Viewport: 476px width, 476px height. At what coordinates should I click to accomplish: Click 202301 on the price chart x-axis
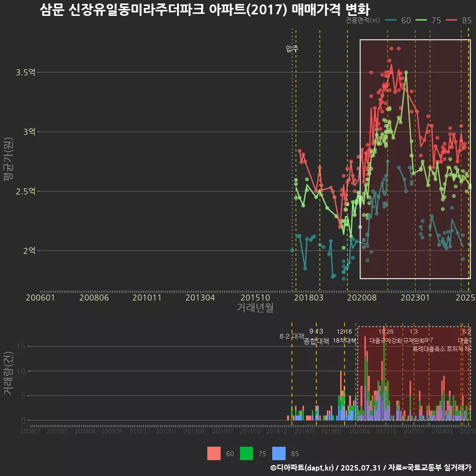[x=416, y=297]
